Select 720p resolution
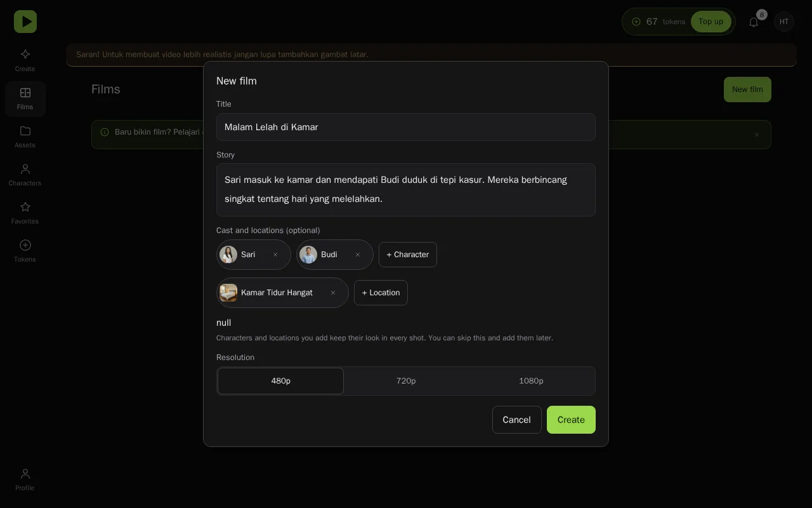Image resolution: width=812 pixels, height=508 pixels. [406, 381]
